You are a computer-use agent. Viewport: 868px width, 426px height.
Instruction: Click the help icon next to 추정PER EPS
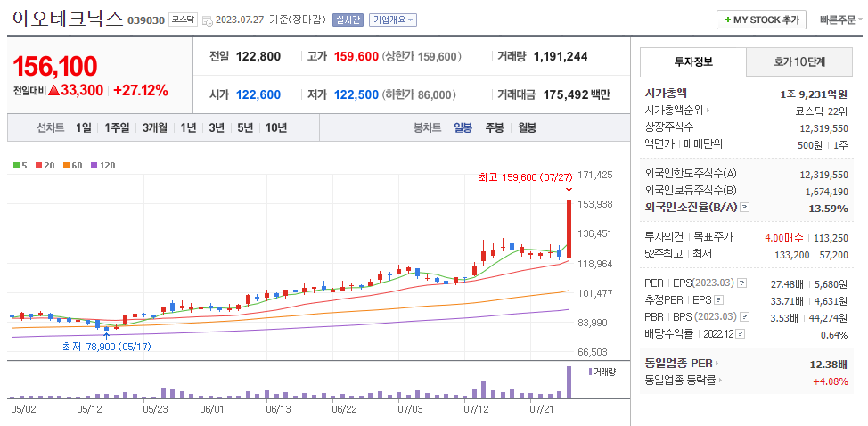(718, 300)
